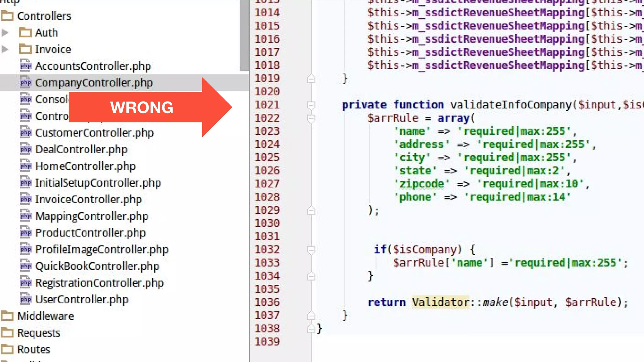The width and height of the screenshot is (644, 362).
Task: Expand the Invoice folder arrow
Action: (5, 49)
